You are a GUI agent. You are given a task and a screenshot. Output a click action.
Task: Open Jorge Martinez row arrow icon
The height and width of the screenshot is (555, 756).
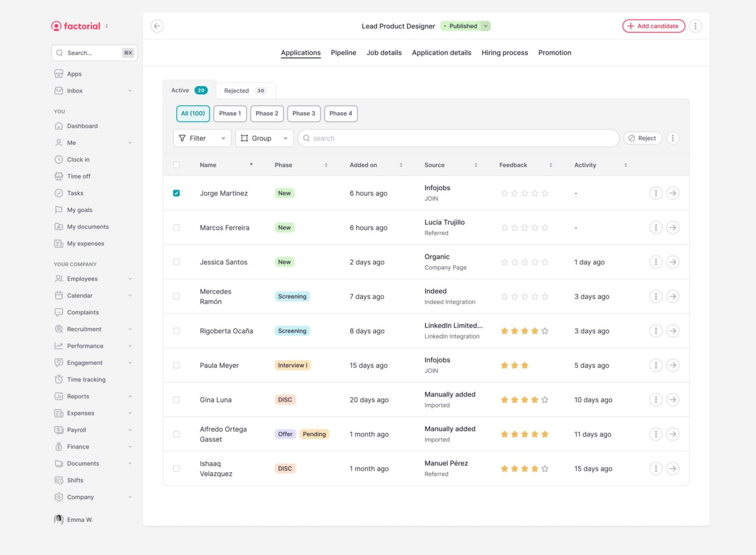[x=672, y=193]
